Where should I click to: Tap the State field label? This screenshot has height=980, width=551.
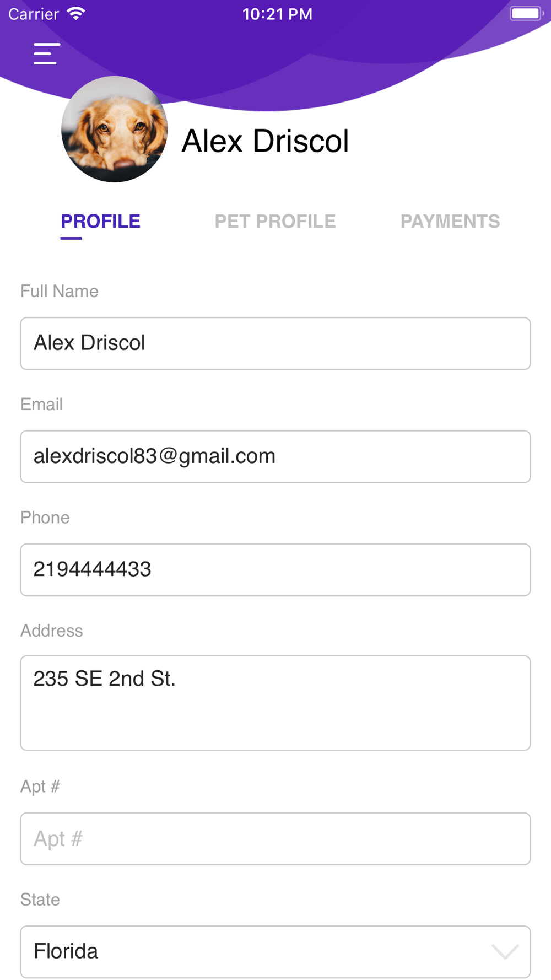coord(40,900)
